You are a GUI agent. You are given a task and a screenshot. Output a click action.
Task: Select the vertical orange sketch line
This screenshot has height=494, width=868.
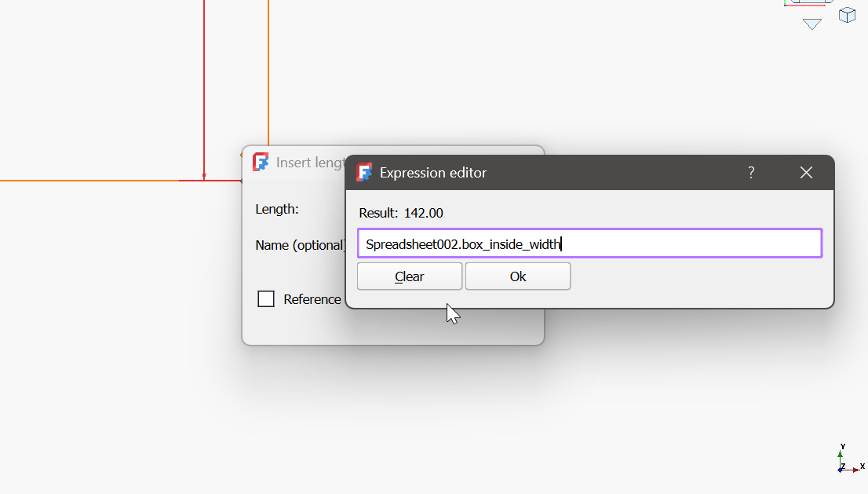[x=268, y=72]
